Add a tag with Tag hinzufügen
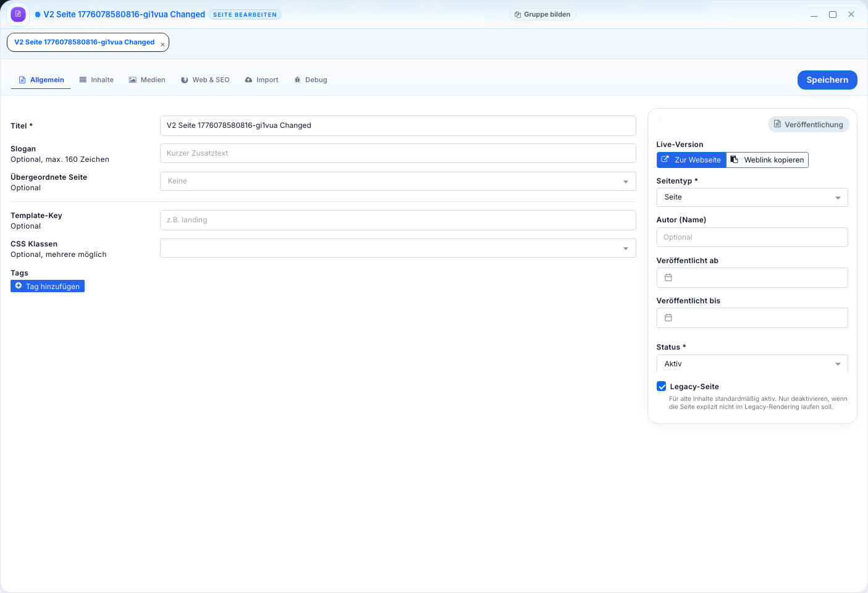Screen dimensions: 868x593 click(x=48, y=287)
